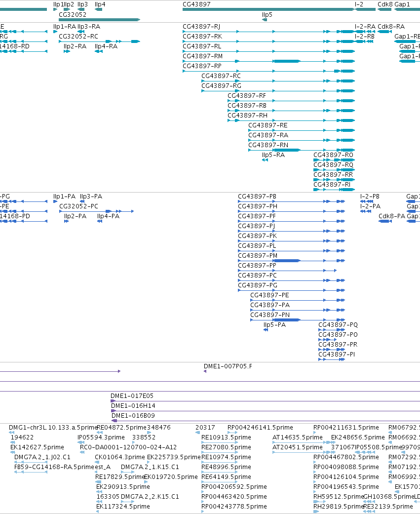Select the Ilp3 gene glyph
Viewport: 420px width, 514px height.
(81, 9)
